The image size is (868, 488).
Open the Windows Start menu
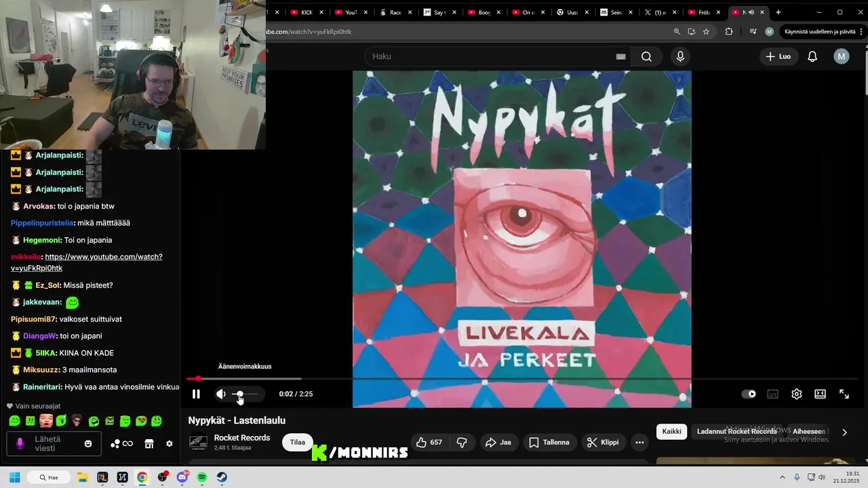[14, 477]
